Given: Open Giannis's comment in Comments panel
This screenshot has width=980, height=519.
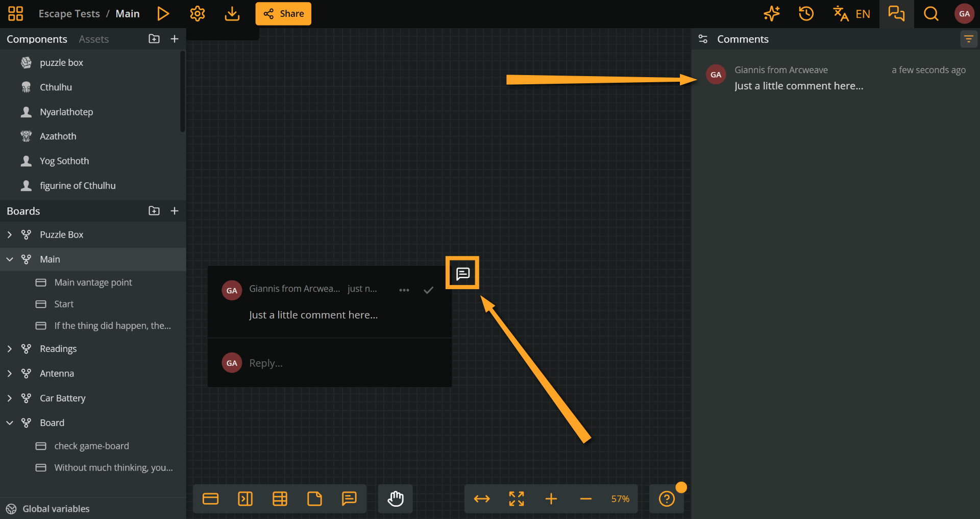Looking at the screenshot, I should point(836,78).
